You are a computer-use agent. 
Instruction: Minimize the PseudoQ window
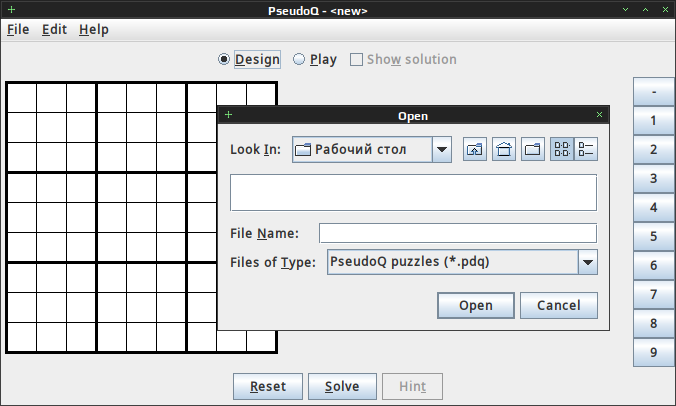[x=626, y=9]
